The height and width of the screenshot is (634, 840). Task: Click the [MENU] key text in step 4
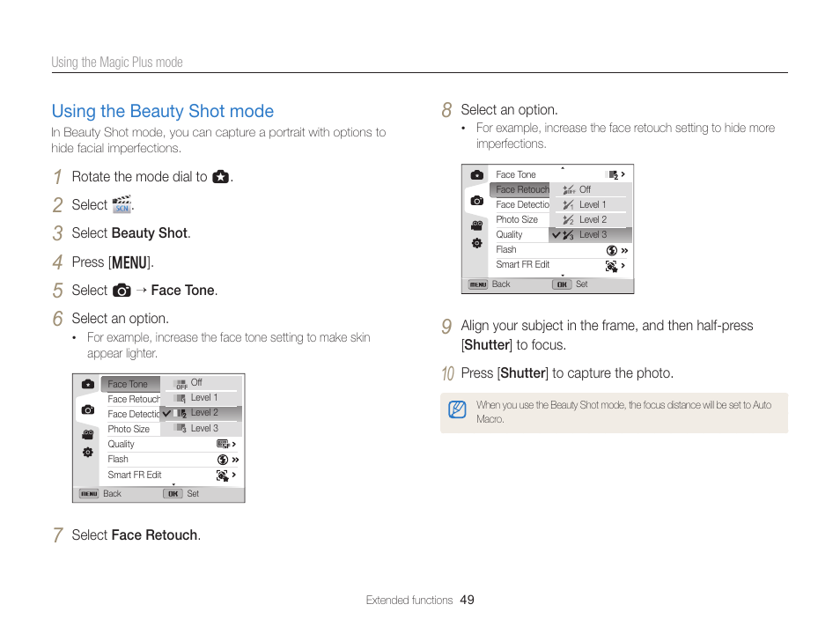pos(130,262)
